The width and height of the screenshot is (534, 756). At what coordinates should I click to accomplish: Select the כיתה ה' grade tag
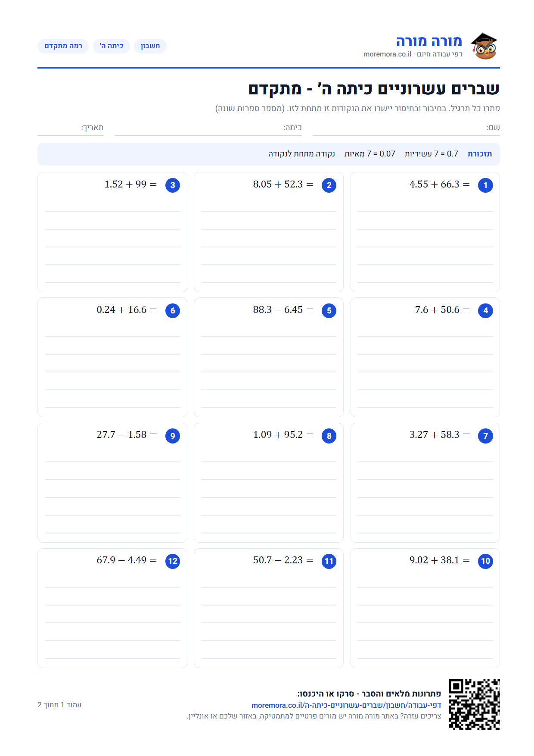tap(112, 46)
